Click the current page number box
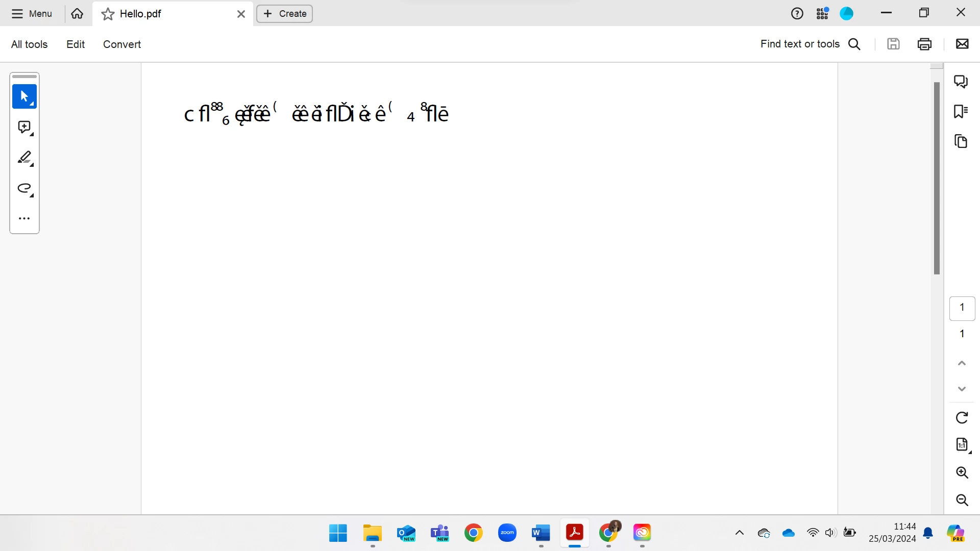The width and height of the screenshot is (980, 551). point(962,308)
